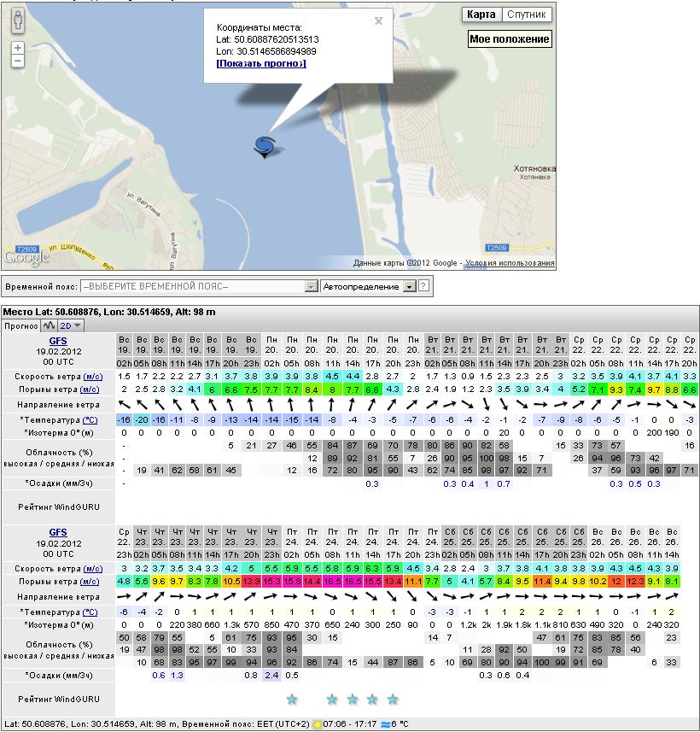This screenshot has width=700, height=732.
Task: Switch map to Спутник view
Action: tap(527, 15)
